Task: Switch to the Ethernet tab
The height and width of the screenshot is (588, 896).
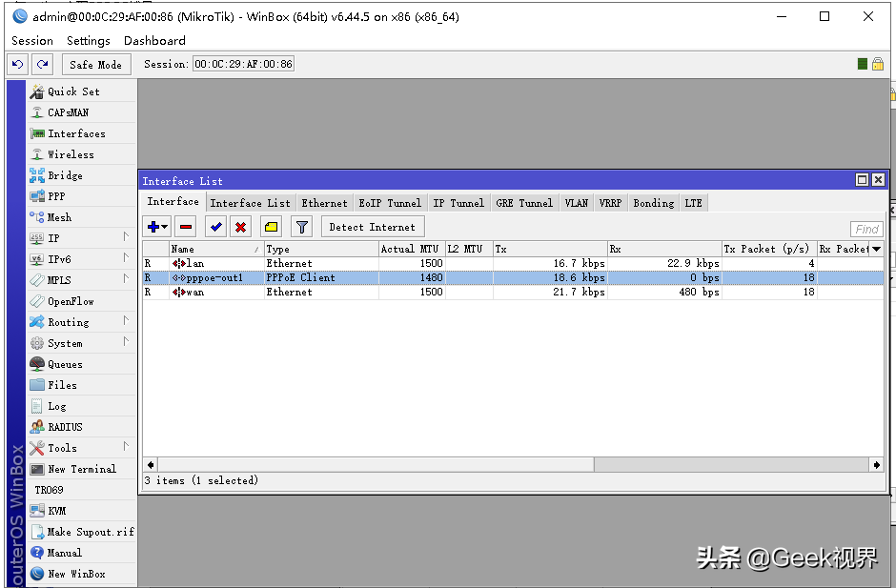Action: [x=324, y=203]
